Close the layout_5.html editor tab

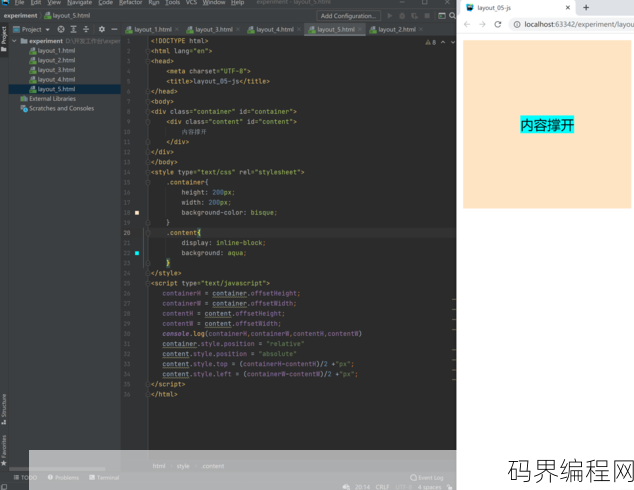(359, 30)
